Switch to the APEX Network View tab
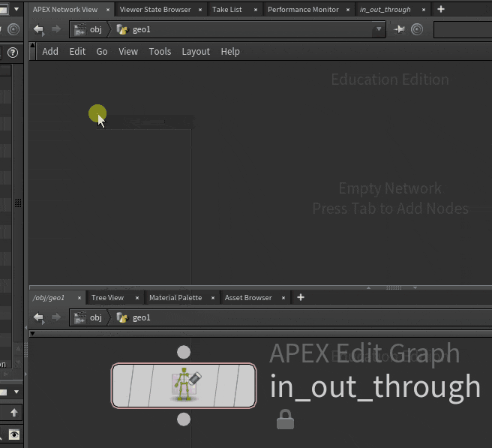Image resolution: width=492 pixels, height=448 pixels. (x=65, y=10)
